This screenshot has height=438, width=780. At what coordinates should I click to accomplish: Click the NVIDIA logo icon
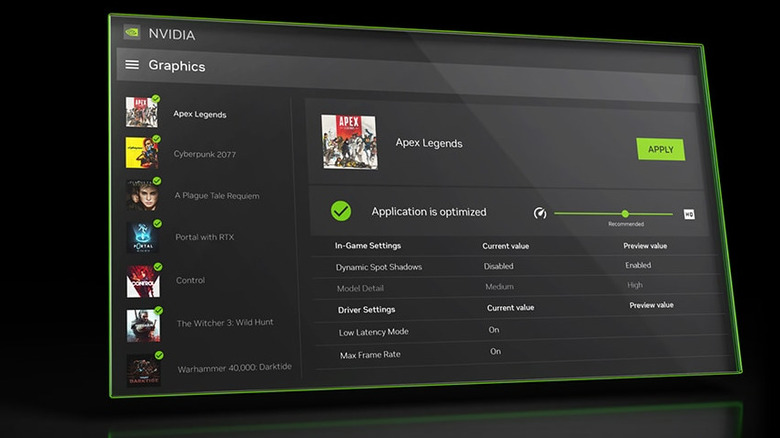pyautogui.click(x=132, y=32)
